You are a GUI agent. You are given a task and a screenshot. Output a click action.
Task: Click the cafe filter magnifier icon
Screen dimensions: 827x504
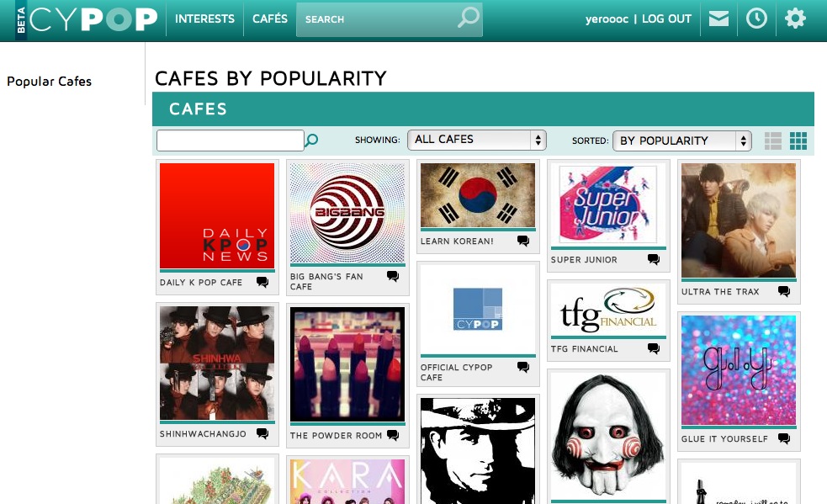coord(312,140)
